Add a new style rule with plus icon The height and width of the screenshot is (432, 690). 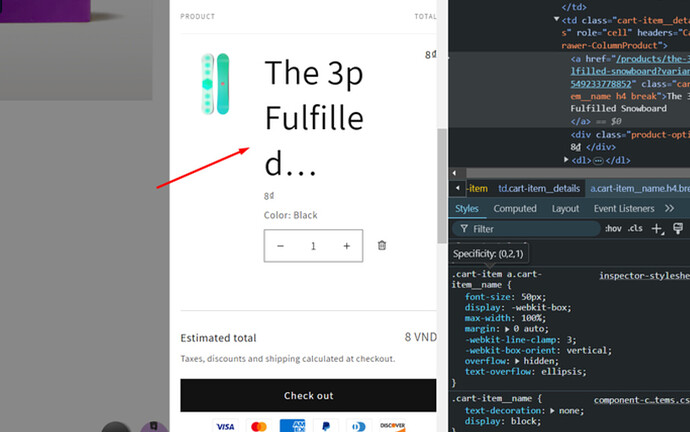(657, 229)
